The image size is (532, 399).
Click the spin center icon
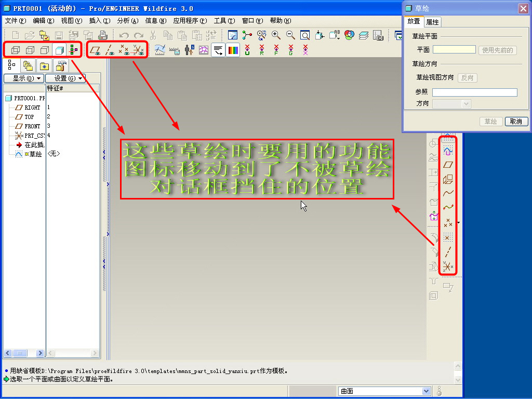point(247,35)
